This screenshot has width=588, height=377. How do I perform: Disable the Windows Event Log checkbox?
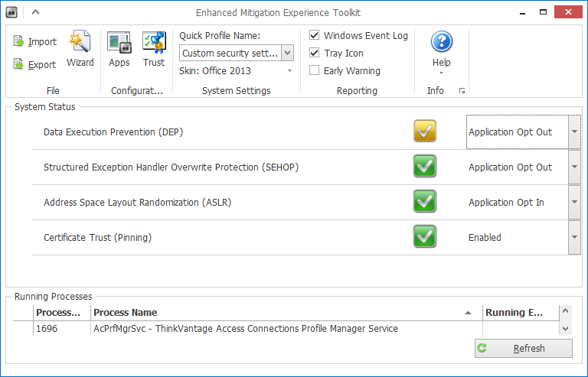pos(315,36)
